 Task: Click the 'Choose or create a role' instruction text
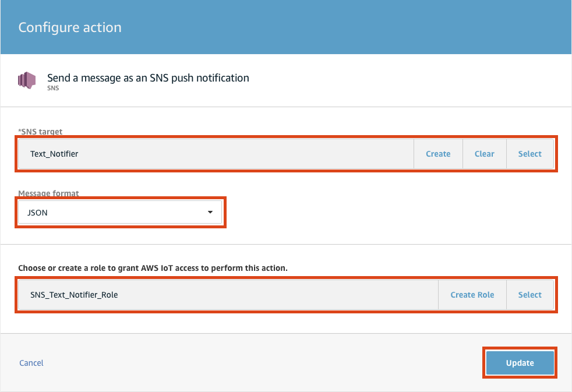coord(153,268)
